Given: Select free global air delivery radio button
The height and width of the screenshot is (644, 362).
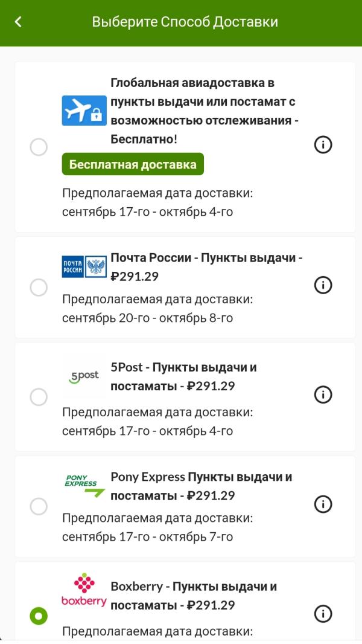Looking at the screenshot, I should pos(39,147).
